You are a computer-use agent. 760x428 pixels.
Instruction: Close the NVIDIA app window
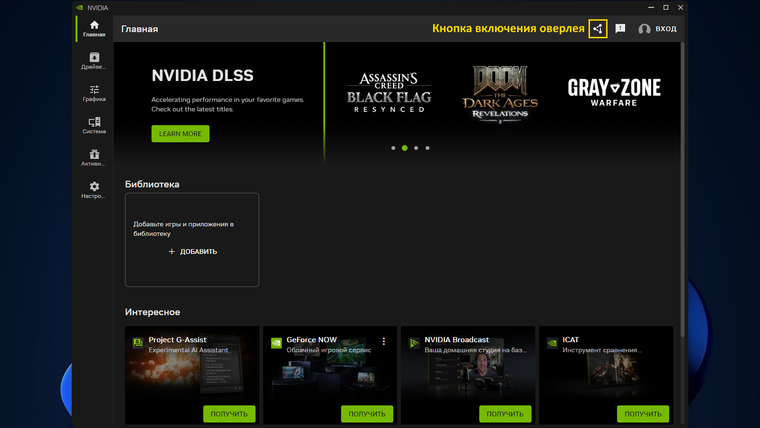click(681, 7)
